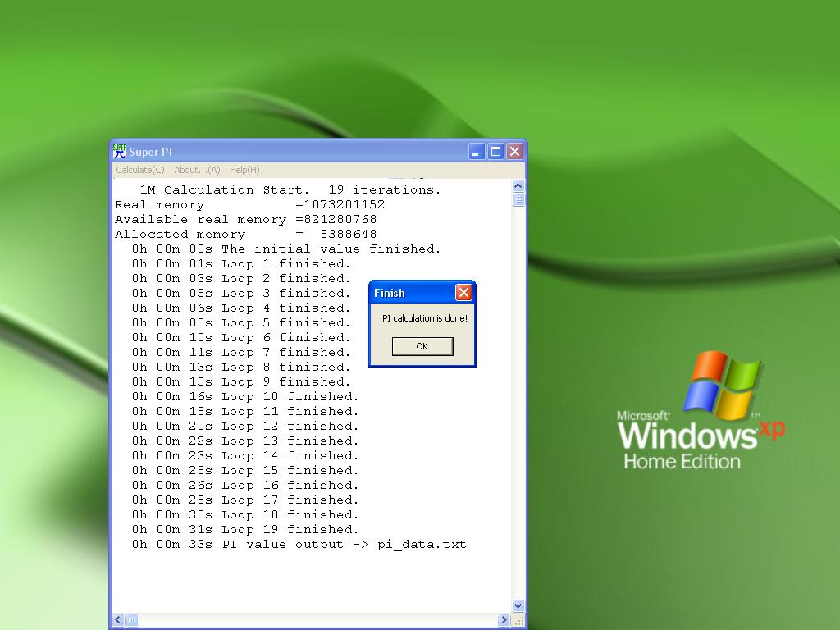Click the horizontal scrollbar thumb
The image size is (840, 630).
click(132, 620)
